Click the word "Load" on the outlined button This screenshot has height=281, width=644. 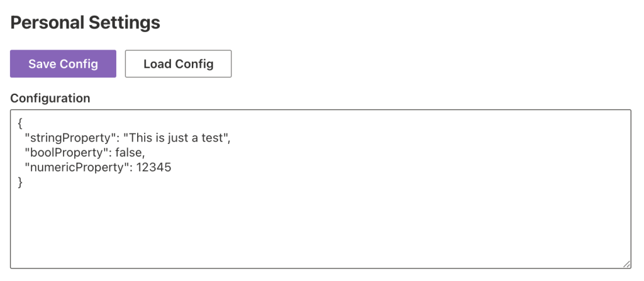tap(157, 63)
